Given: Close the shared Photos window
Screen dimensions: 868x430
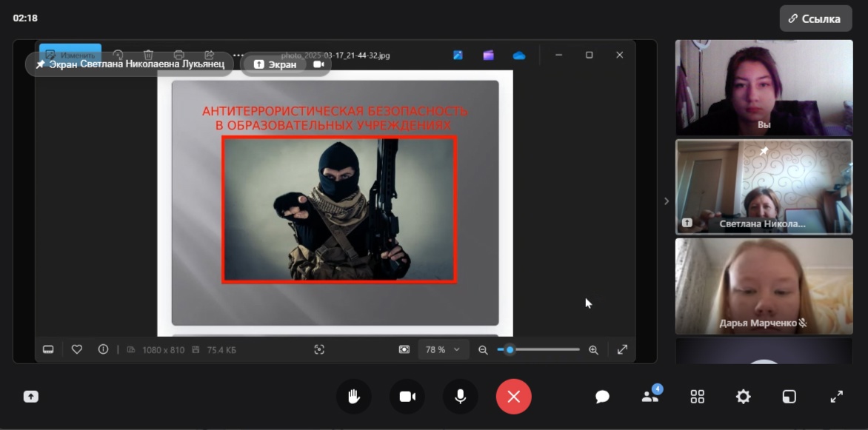Looking at the screenshot, I should click(620, 55).
